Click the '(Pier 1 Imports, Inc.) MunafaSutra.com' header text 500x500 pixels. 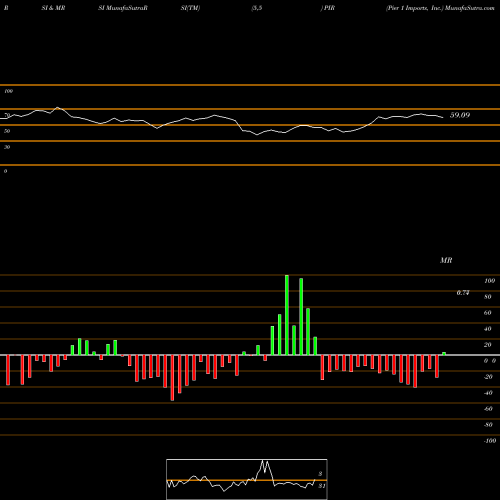pos(440,8)
